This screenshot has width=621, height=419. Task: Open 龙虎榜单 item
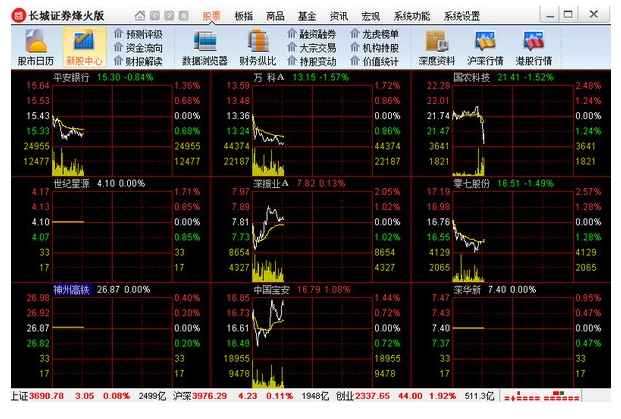tap(375, 34)
